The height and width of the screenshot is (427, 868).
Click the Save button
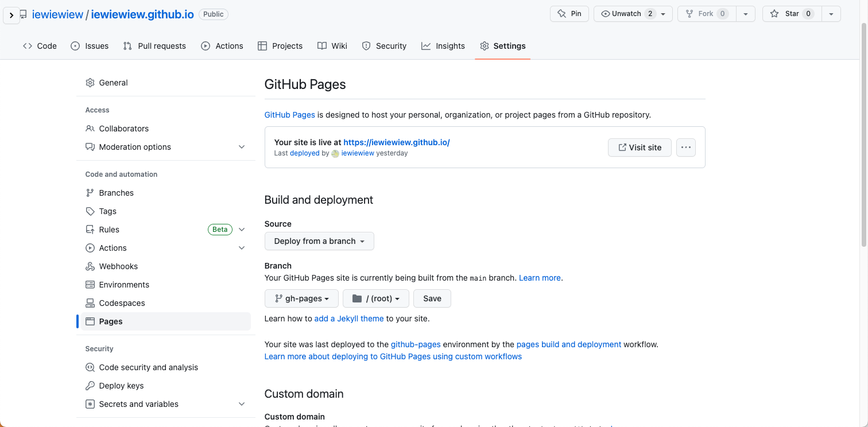432,298
